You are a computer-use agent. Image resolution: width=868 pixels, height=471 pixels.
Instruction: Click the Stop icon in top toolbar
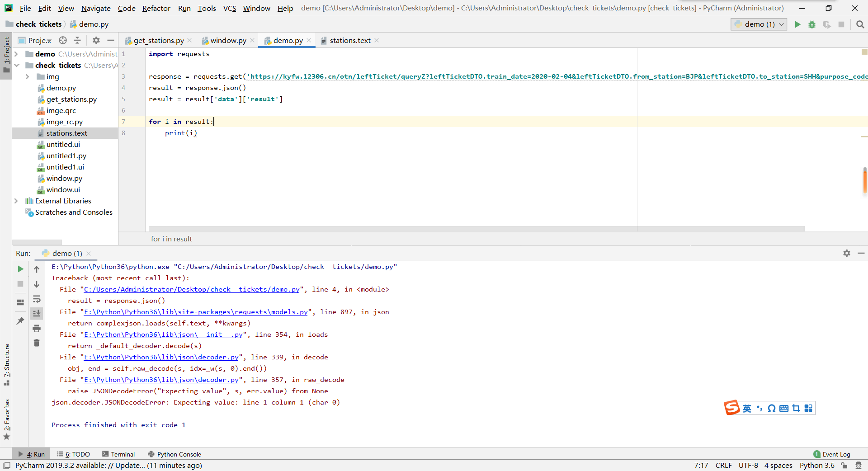point(841,24)
